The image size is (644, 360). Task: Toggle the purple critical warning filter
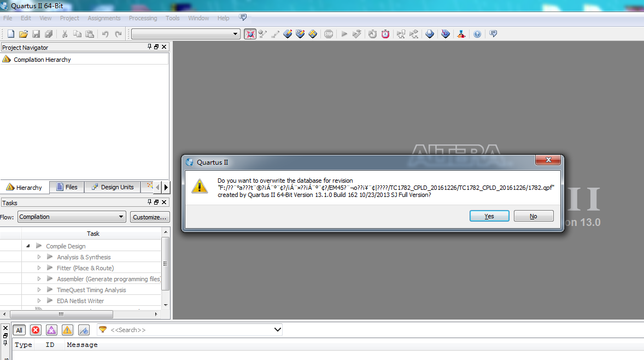[x=51, y=330]
